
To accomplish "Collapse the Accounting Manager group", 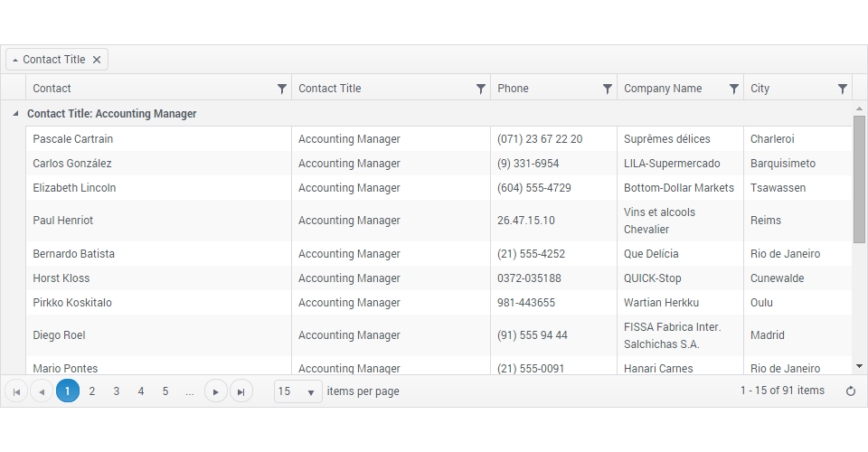I will [14, 114].
